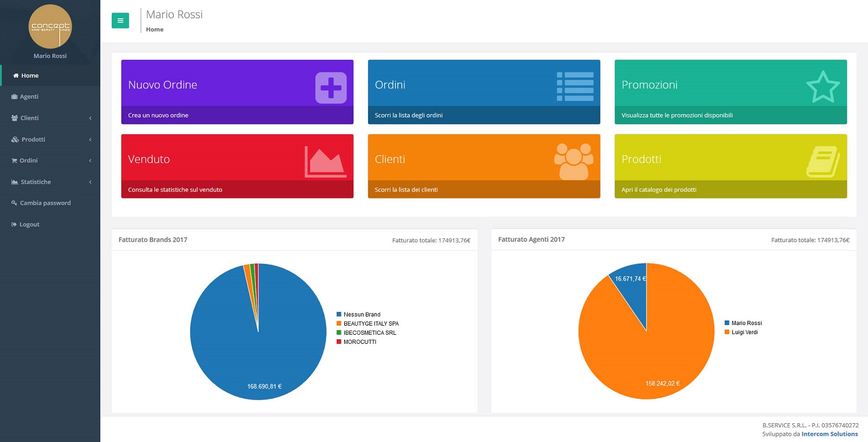Viewport: 868px width, 442px height.
Task: Toggle Luigi Verdi legend entry in chart
Action: (x=744, y=332)
